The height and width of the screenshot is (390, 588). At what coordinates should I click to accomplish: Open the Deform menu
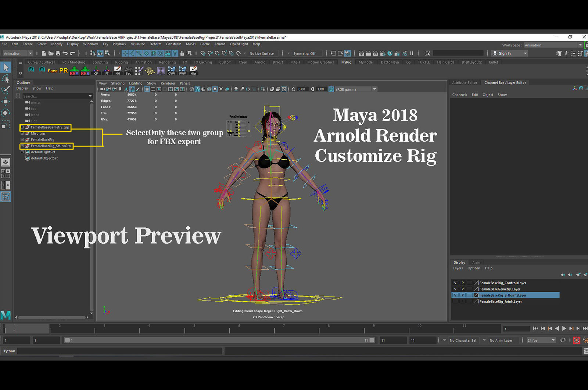[155, 44]
